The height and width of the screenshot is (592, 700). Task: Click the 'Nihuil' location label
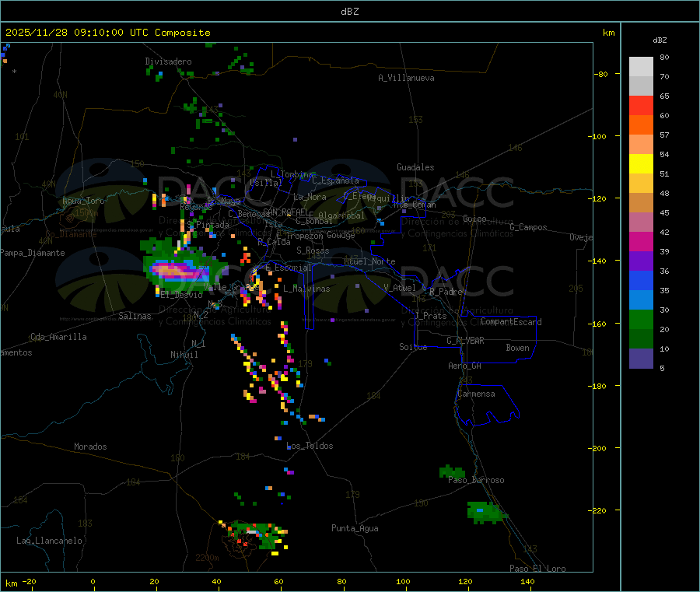184,355
